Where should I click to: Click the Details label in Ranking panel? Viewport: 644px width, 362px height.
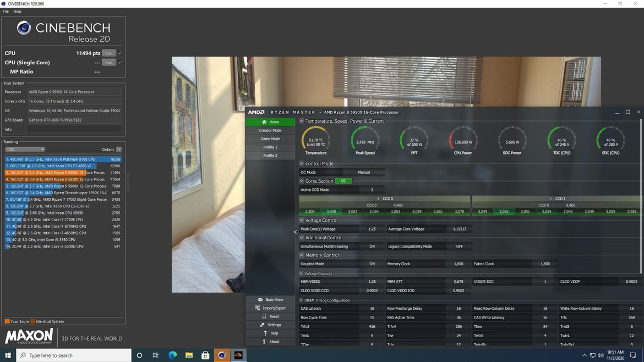coord(108,150)
